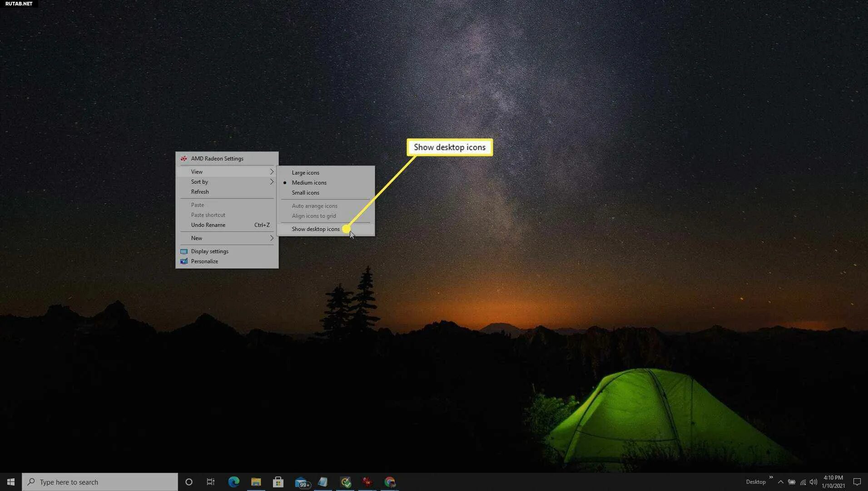Open the green checkmark app on taskbar
This screenshot has width=868, height=491.
coord(346,482)
